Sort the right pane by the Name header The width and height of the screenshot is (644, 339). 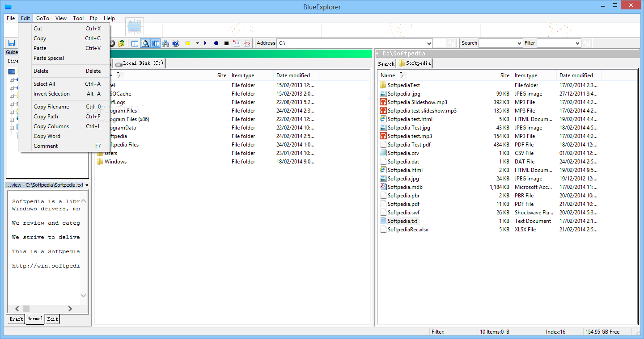pos(422,75)
